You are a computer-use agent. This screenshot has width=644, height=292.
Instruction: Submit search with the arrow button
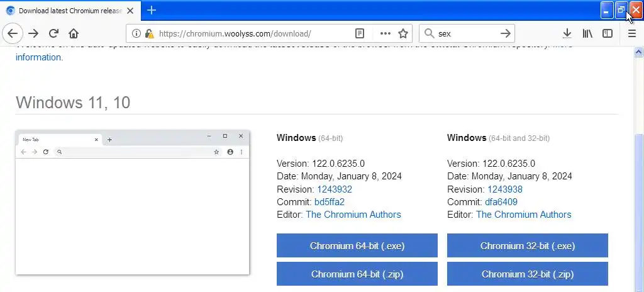(x=506, y=33)
